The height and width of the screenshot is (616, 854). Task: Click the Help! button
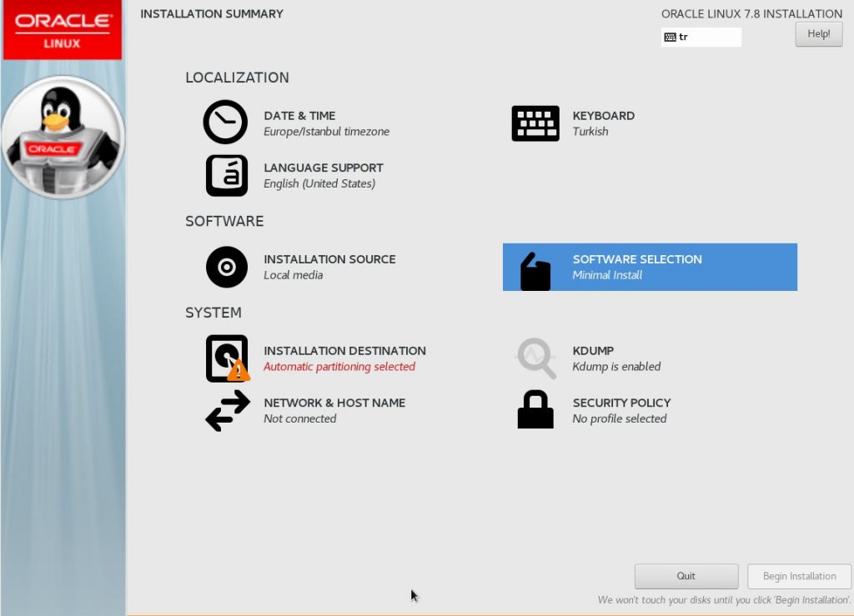tap(819, 34)
